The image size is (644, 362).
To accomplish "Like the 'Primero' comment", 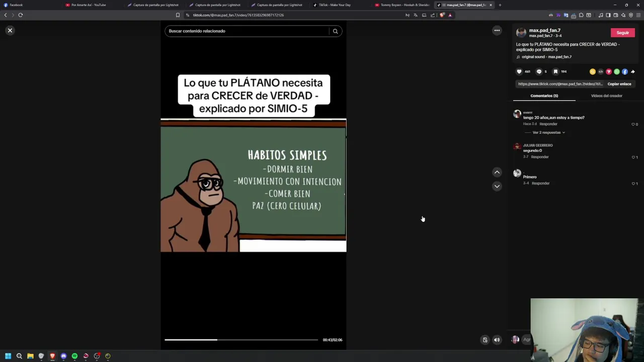I will (x=633, y=184).
